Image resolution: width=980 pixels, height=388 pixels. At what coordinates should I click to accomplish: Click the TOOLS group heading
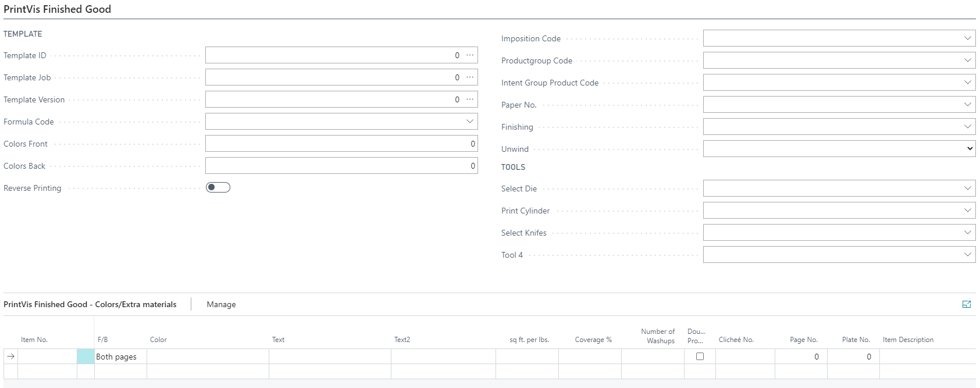pyautogui.click(x=513, y=167)
